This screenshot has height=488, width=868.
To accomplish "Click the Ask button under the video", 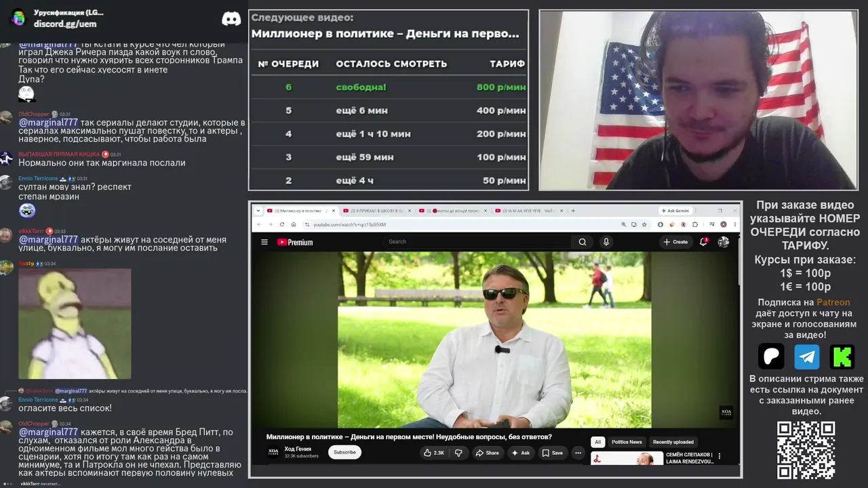I will click(520, 453).
